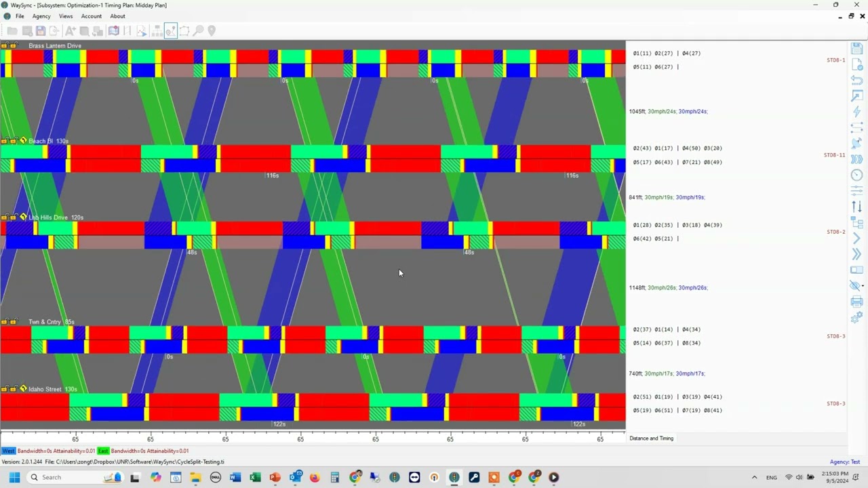Select the route path toolbar icon

170,30
